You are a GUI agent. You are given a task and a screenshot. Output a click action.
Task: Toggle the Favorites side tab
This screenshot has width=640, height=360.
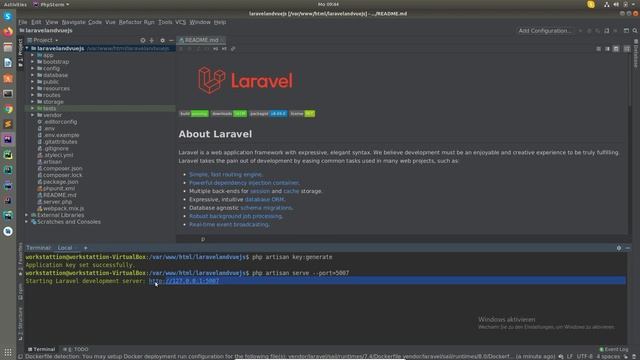(20, 259)
